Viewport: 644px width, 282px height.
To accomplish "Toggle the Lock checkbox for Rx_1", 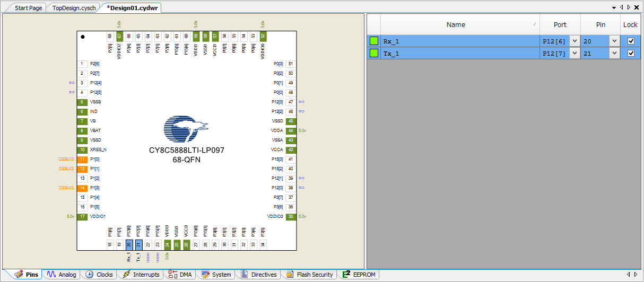I will pyautogui.click(x=631, y=41).
